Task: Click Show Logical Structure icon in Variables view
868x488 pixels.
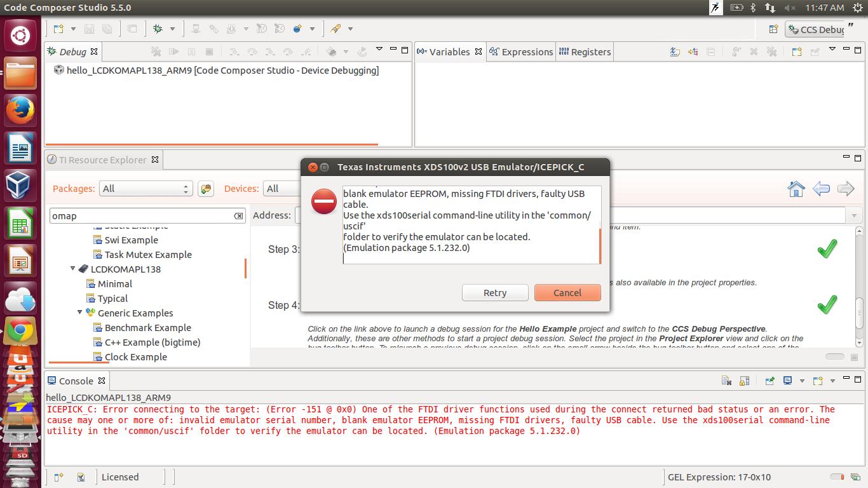Action: pyautogui.click(x=693, y=51)
